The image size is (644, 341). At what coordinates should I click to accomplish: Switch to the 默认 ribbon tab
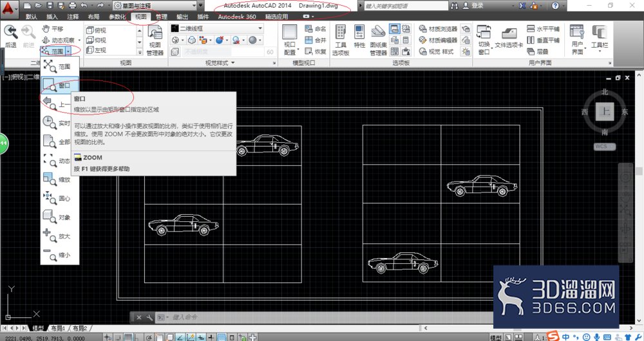31,17
